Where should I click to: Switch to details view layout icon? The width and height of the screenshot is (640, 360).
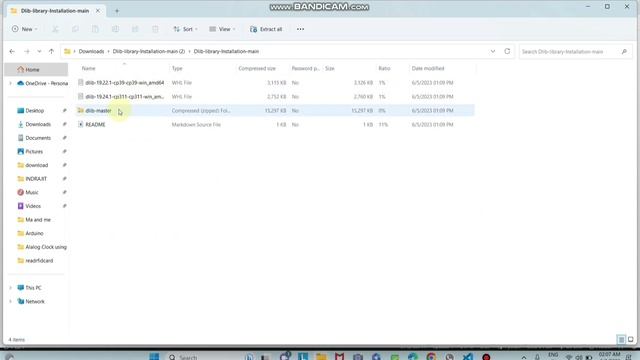pos(621,340)
